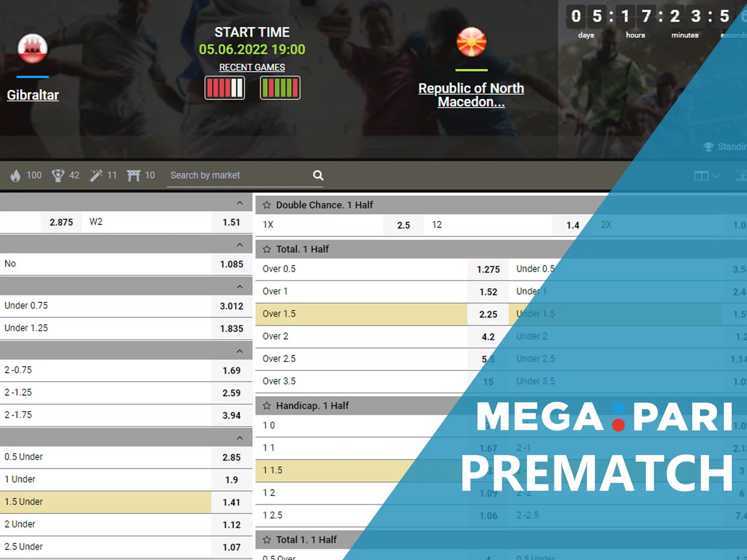Image resolution: width=747 pixels, height=560 pixels.
Task: Click the Gibraltar team flag icon
Action: [x=33, y=47]
